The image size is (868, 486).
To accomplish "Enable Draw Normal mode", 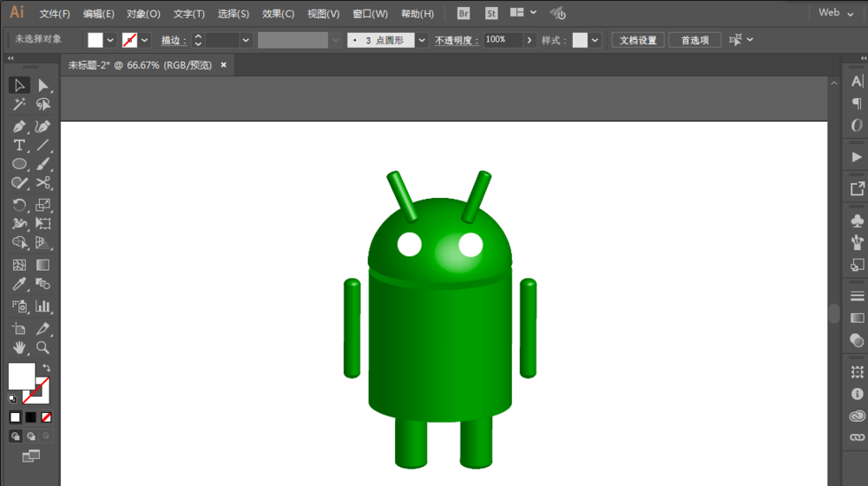I will (x=15, y=437).
